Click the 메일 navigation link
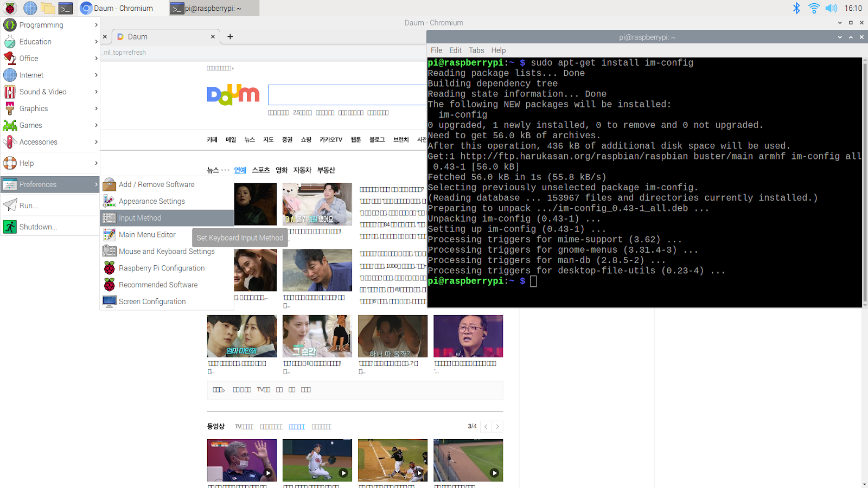Image resolution: width=868 pixels, height=488 pixels. [x=231, y=140]
